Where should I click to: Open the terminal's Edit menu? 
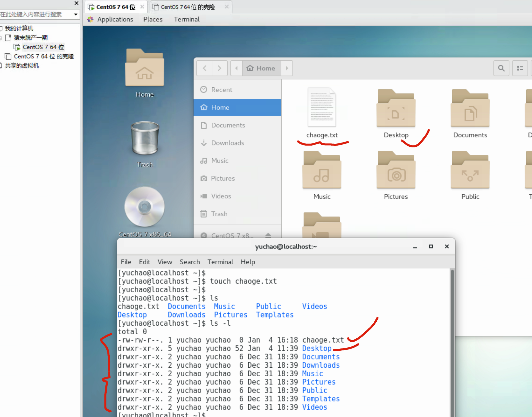pyautogui.click(x=144, y=262)
